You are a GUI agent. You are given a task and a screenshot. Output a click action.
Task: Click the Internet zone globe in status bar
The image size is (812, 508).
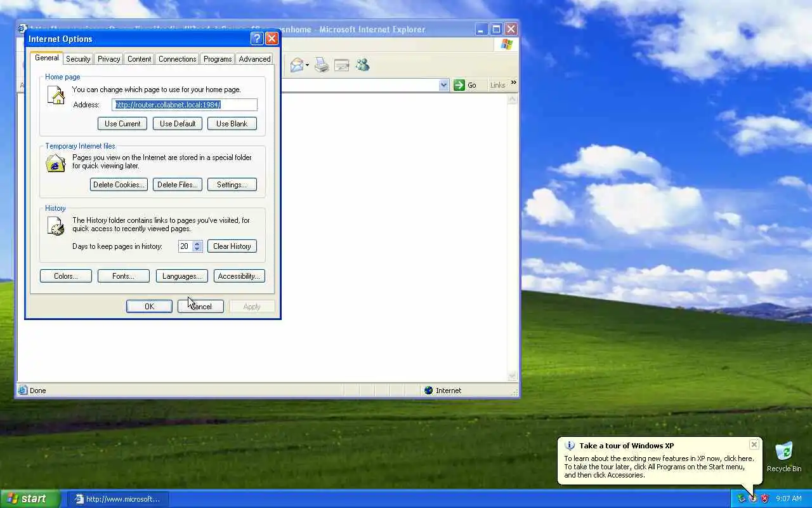[428, 391]
